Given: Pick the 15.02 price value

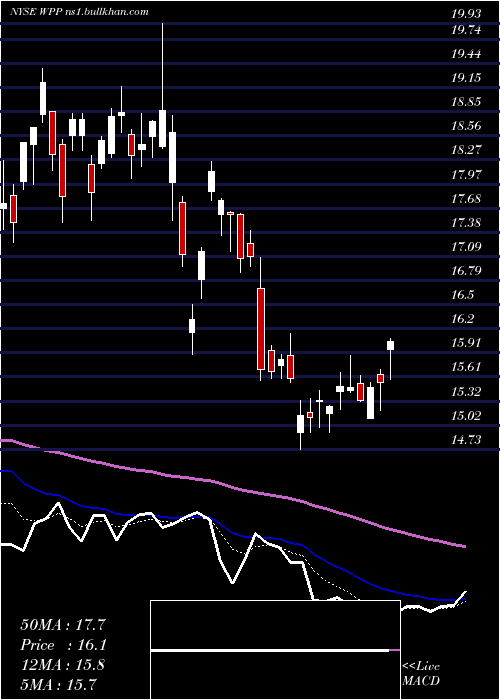Looking at the screenshot, I should [x=466, y=416].
